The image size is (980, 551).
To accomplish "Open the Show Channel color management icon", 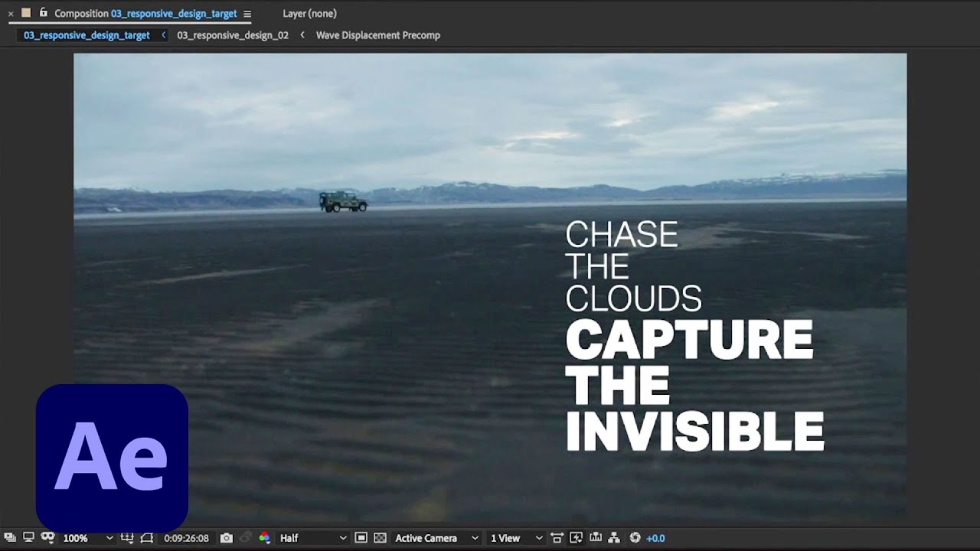I will click(x=264, y=538).
